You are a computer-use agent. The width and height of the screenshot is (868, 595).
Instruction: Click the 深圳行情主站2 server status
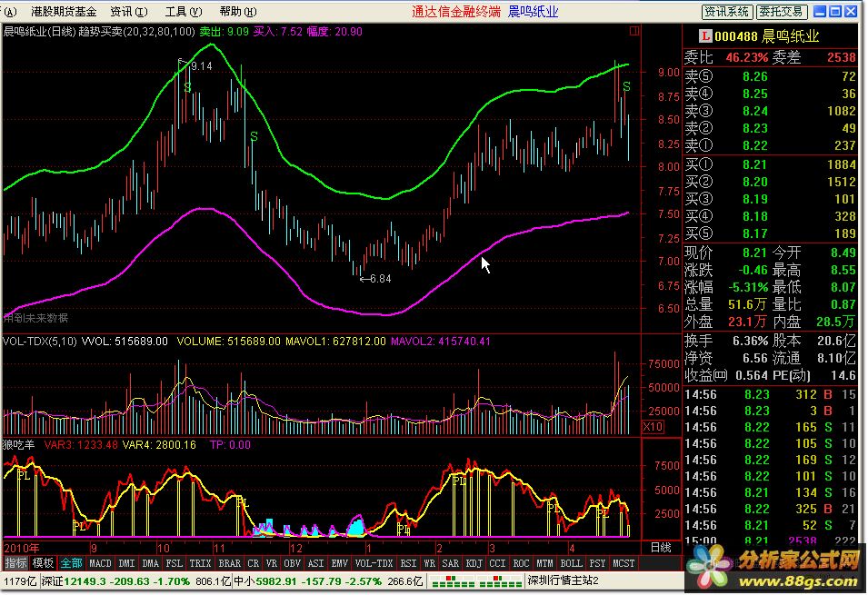[563, 580]
